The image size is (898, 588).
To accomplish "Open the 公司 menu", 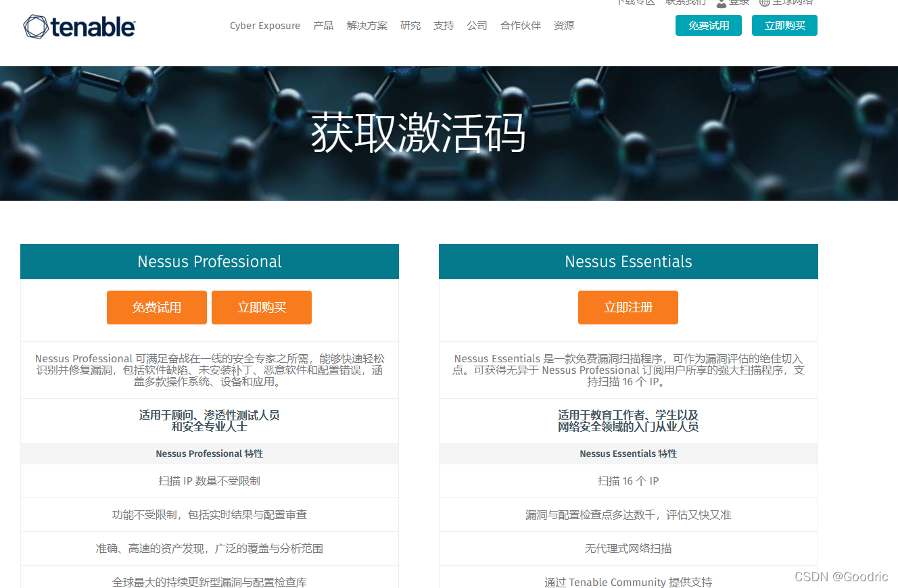I will pos(477,26).
